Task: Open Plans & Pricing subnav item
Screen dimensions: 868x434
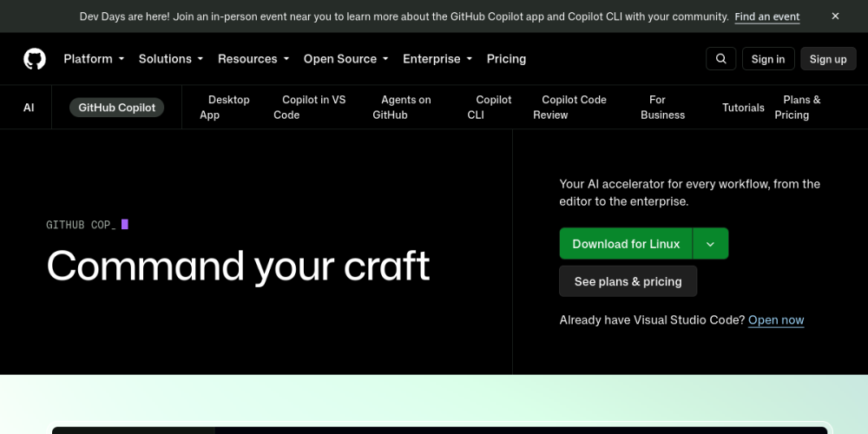Action: (798, 108)
